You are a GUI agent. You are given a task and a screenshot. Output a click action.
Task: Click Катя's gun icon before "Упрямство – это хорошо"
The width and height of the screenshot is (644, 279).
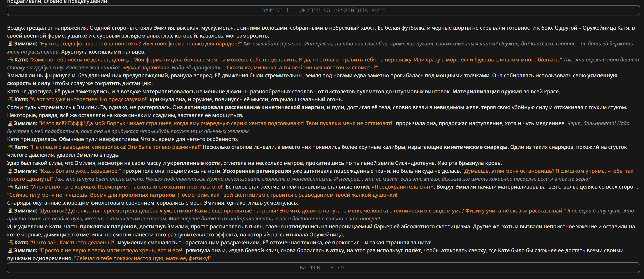(10, 187)
